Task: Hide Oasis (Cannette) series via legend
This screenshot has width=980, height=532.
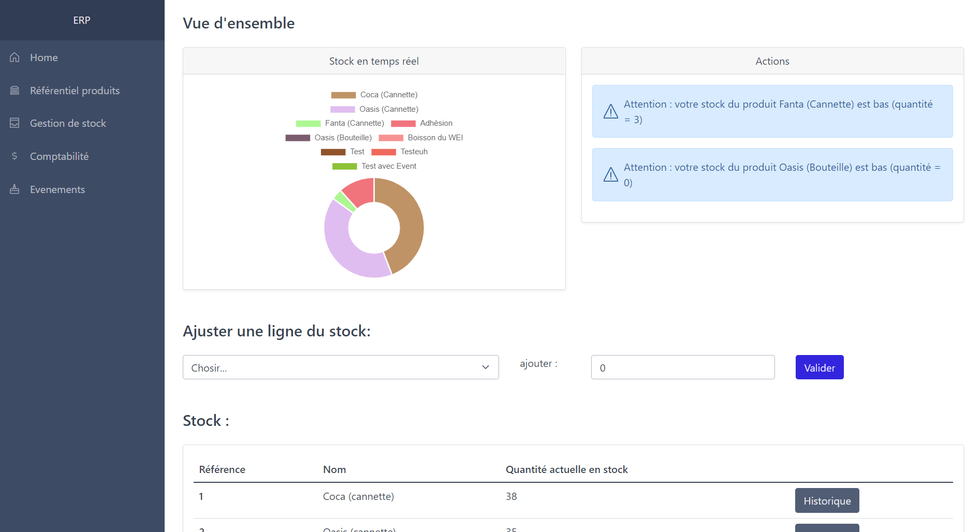Action: pyautogui.click(x=374, y=109)
